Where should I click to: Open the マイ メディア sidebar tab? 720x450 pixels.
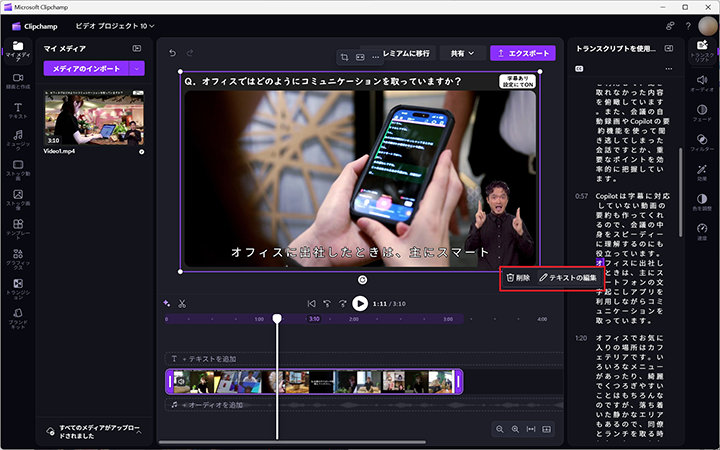click(18, 50)
